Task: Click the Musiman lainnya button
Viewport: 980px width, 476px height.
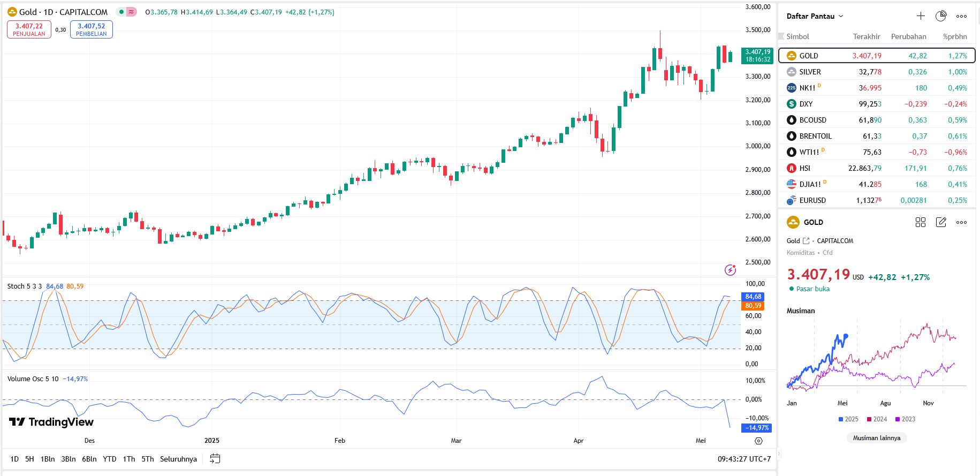Action: click(x=876, y=438)
